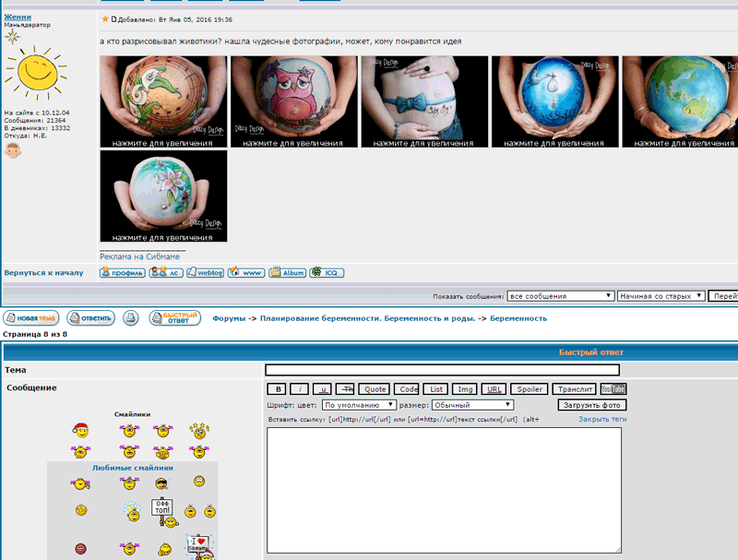
Task: Toggle the Quote tag
Action: [375, 389]
